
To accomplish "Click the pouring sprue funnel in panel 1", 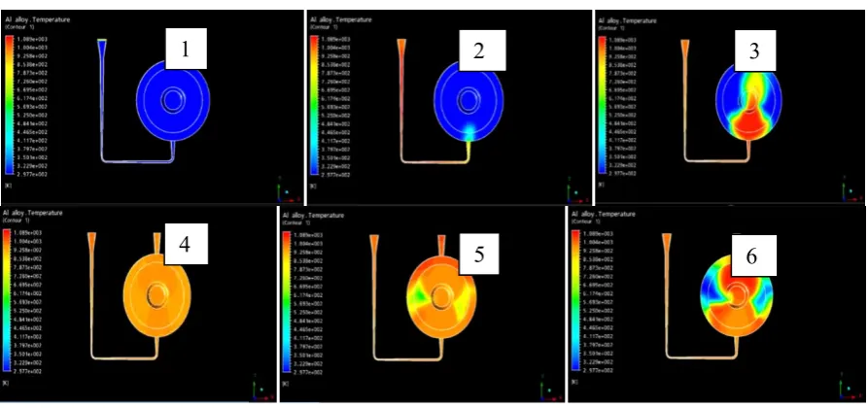I will 101,48.
